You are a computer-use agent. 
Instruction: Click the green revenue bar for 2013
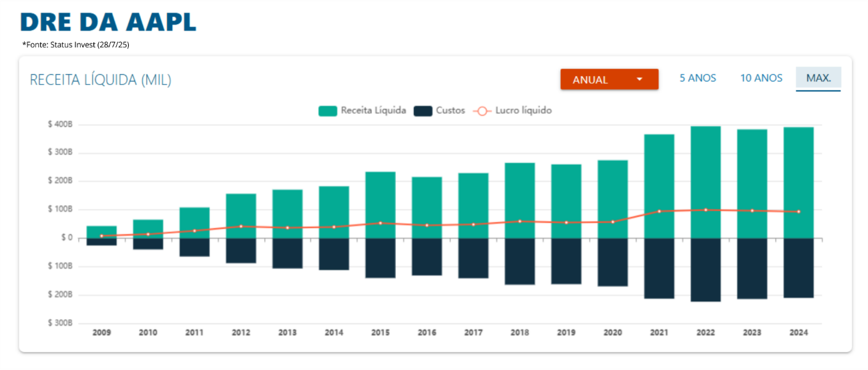coord(287,214)
